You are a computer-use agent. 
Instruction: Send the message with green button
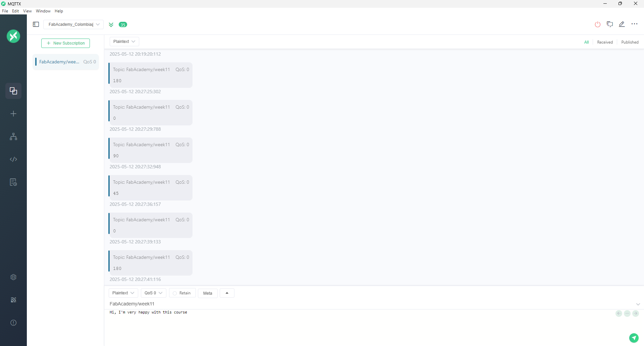click(634, 338)
